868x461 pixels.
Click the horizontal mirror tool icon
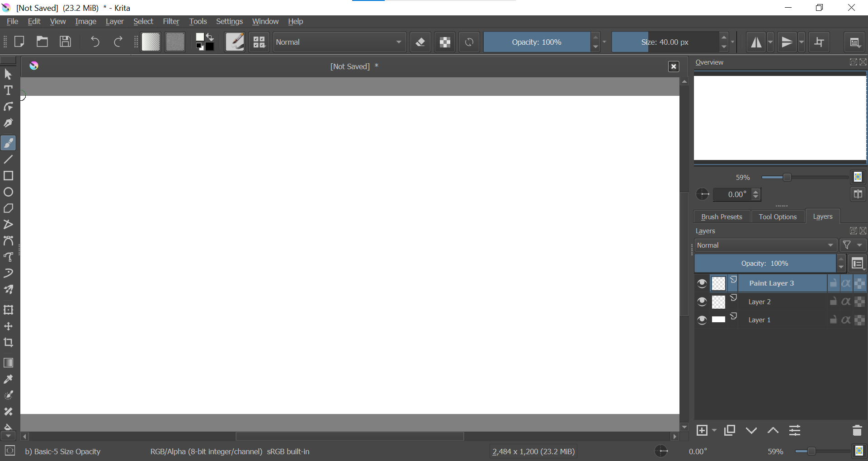756,42
